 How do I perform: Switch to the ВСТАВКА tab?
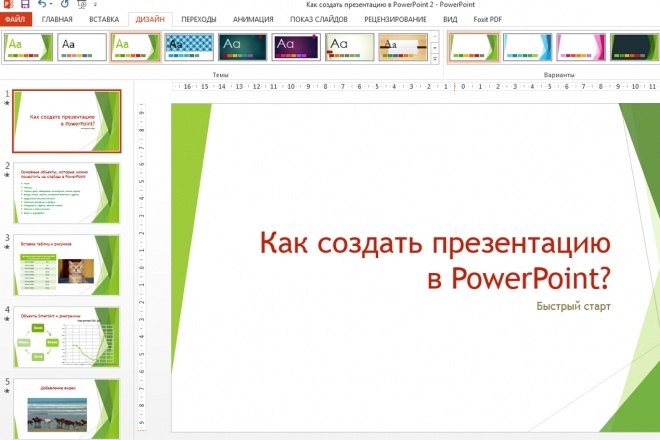[x=104, y=19]
